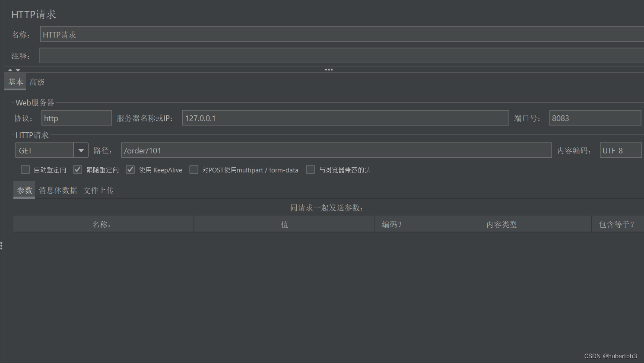Click the 内容编码 field showing UTF-8
The height and width of the screenshot is (363, 644).
(621, 150)
